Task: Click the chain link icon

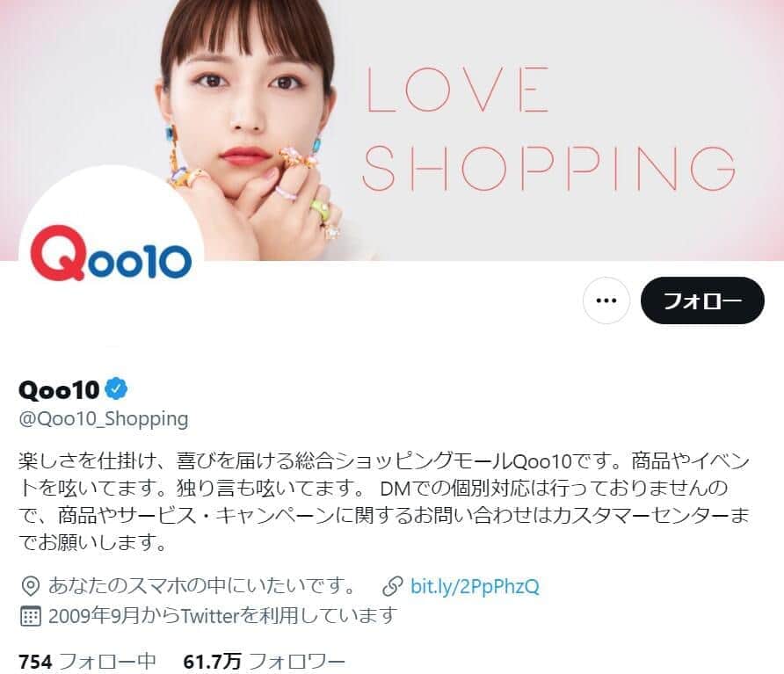Action: point(393,586)
